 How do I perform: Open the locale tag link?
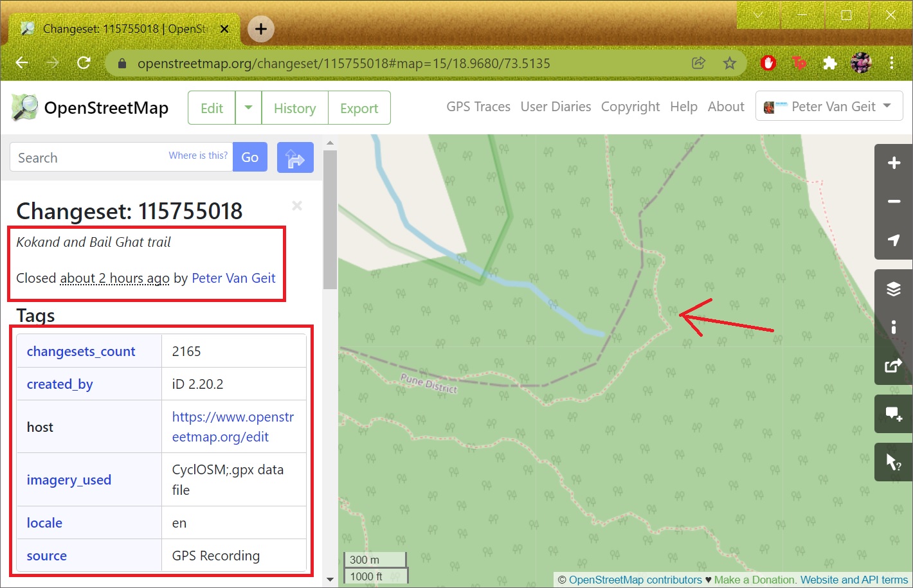point(44,523)
